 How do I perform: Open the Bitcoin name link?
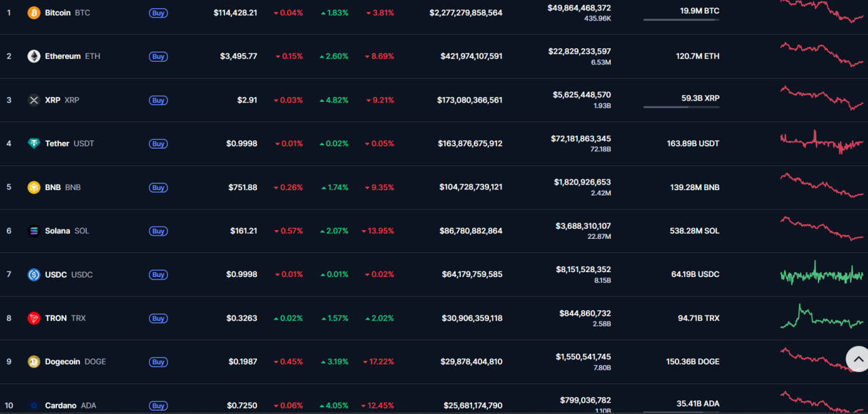coord(58,13)
